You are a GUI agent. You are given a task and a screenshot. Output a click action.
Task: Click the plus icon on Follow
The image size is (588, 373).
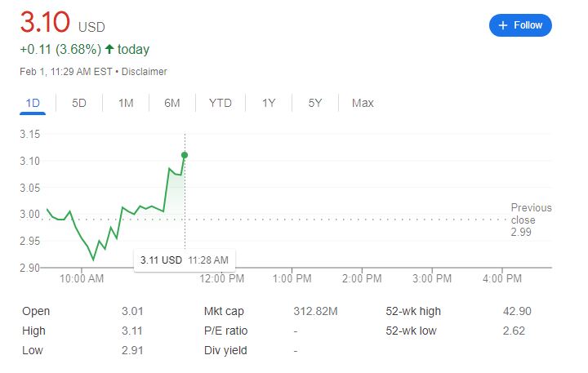503,25
